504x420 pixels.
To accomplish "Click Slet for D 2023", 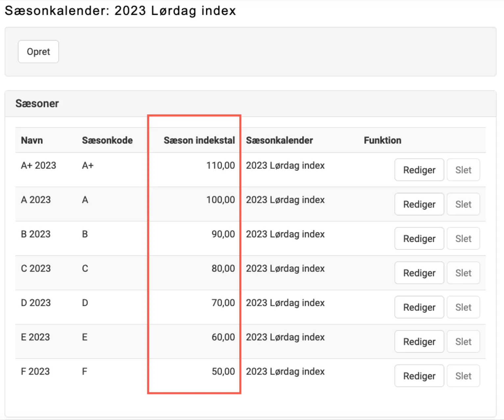I will [x=463, y=307].
